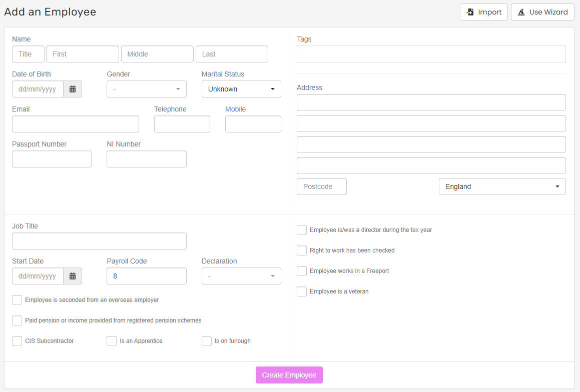This screenshot has height=392, width=580.
Task: Tick seconded from an overseas employer checkbox
Action: tap(17, 300)
